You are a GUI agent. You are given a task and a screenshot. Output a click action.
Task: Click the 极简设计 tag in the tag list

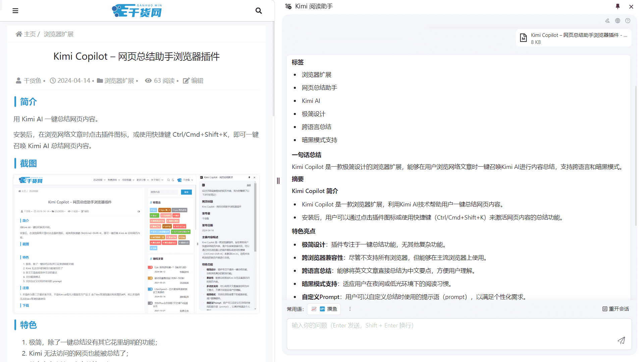[314, 114]
